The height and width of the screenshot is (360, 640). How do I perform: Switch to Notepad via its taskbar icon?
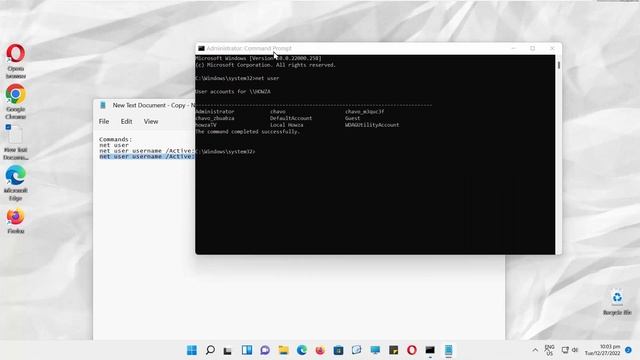[x=449, y=350]
